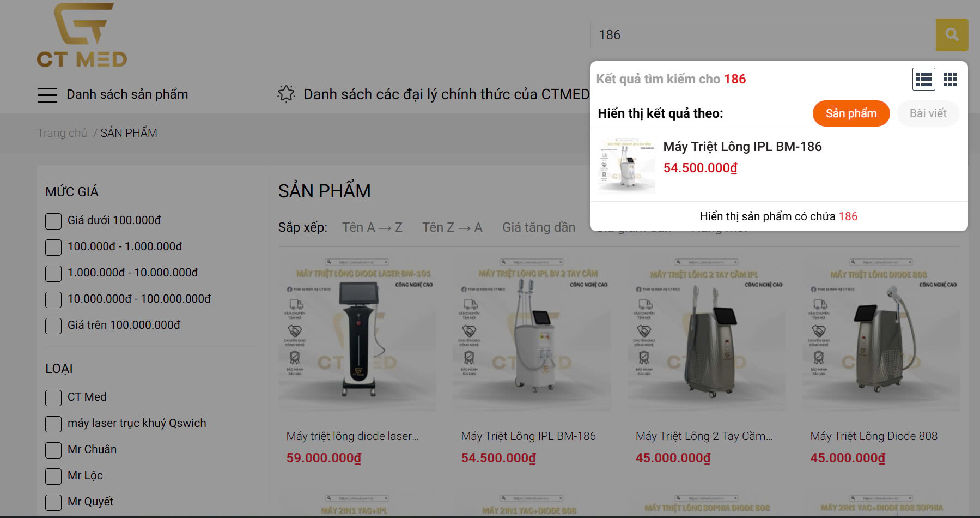980x518 pixels.
Task: Select the Bài viết results tab
Action: pyautogui.click(x=928, y=113)
